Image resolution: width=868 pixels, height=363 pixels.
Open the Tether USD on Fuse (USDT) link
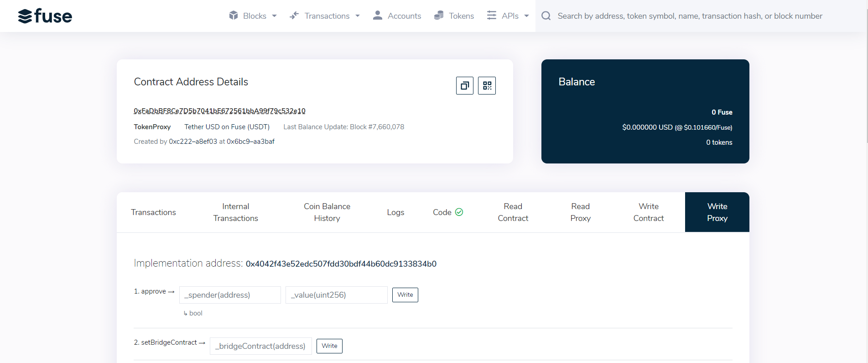coord(227,127)
